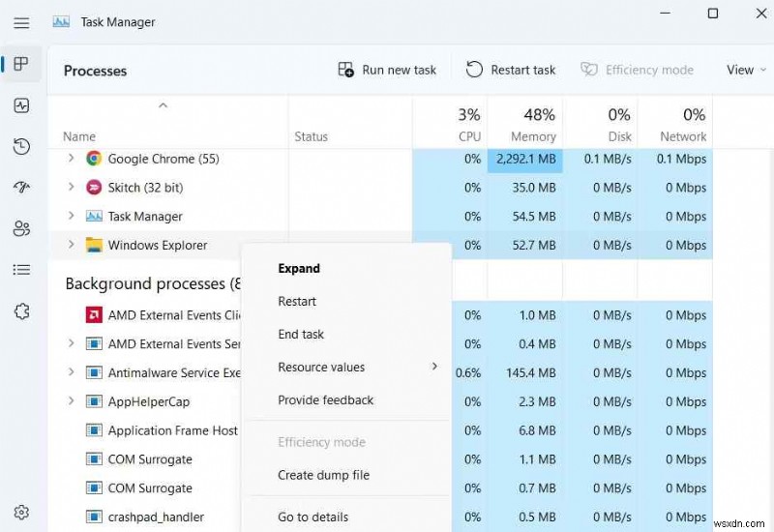774x532 pixels.
Task: Select End task in the context menu
Action: coord(301,335)
